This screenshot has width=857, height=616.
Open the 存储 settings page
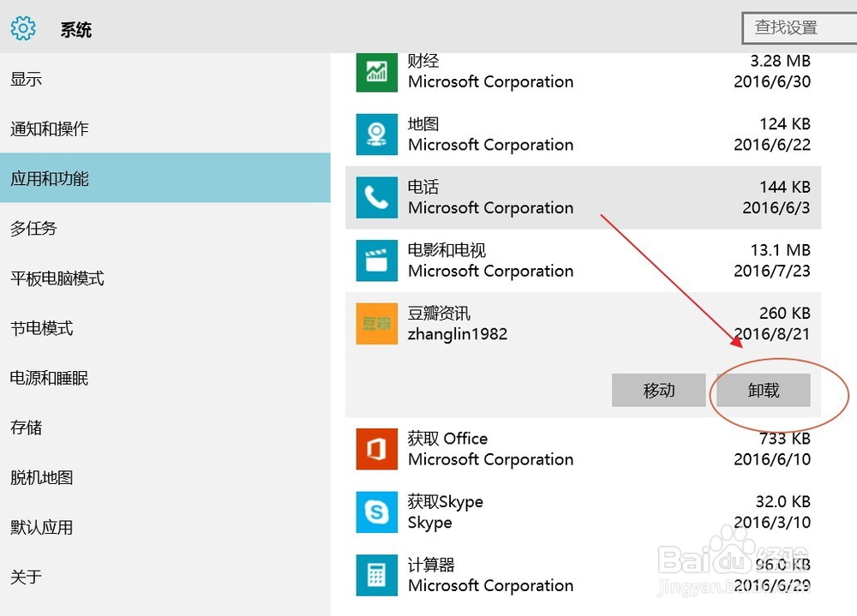pos(27,428)
